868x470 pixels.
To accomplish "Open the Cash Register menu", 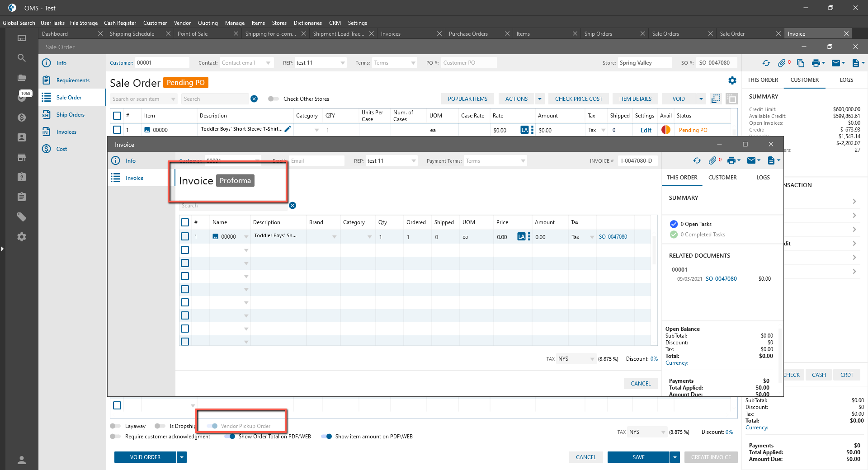I will [x=120, y=23].
